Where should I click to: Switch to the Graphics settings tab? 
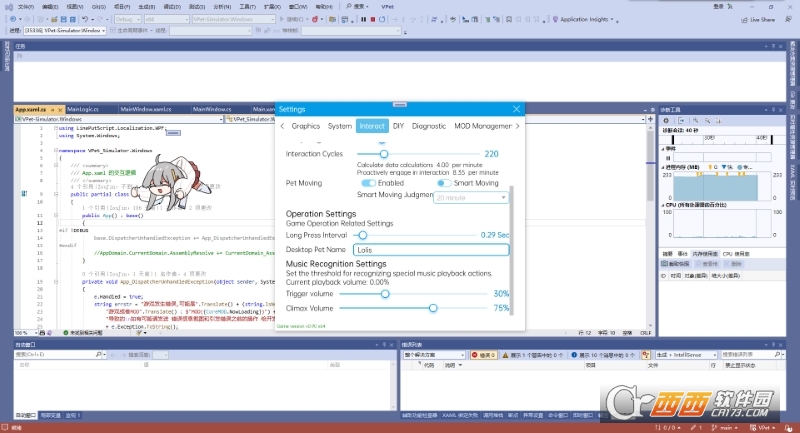[306, 126]
